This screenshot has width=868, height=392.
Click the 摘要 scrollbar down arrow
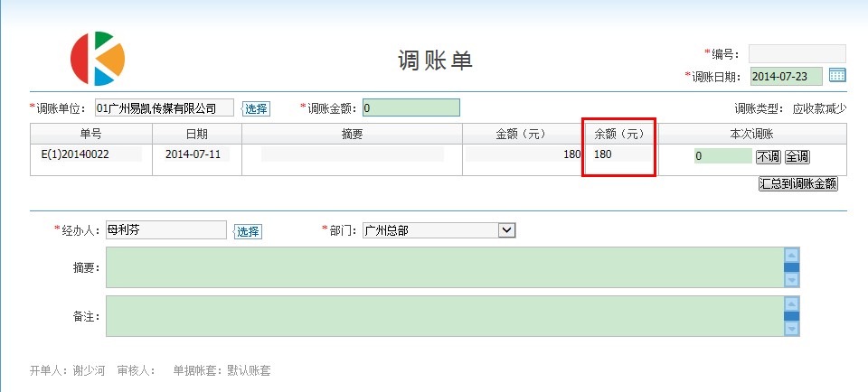[x=791, y=281]
